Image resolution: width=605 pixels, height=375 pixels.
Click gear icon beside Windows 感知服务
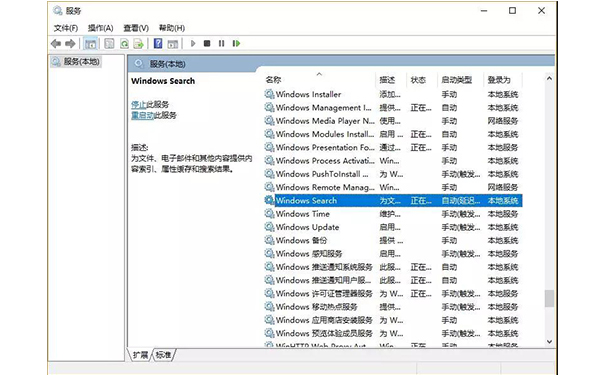[x=269, y=253]
